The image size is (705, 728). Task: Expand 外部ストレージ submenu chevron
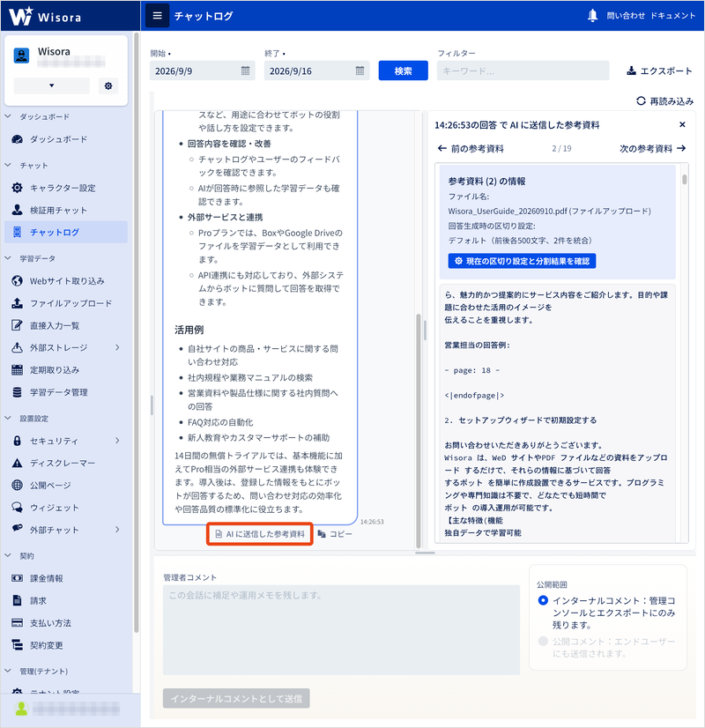[117, 347]
